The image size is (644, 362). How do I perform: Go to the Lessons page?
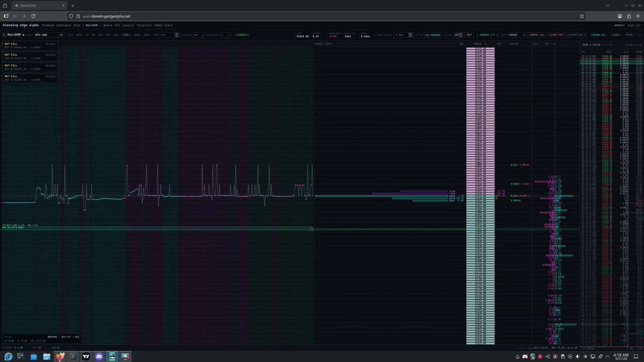pos(128,25)
